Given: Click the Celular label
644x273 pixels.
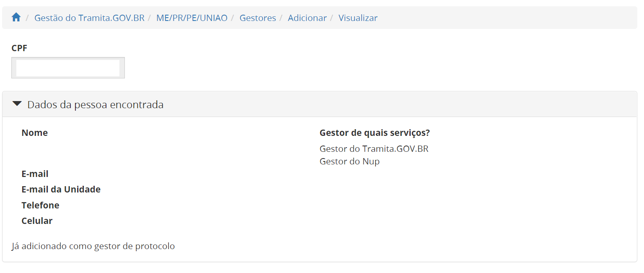Looking at the screenshot, I should point(37,221).
